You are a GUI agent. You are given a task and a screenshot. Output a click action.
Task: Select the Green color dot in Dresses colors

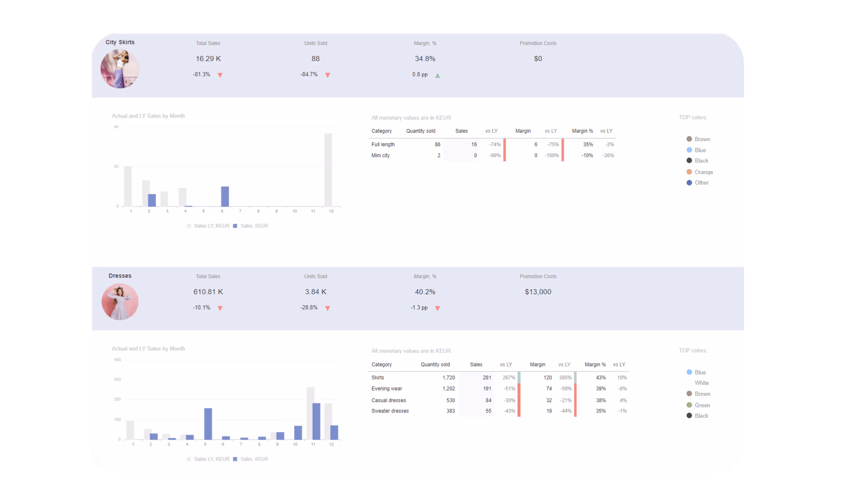[689, 405]
